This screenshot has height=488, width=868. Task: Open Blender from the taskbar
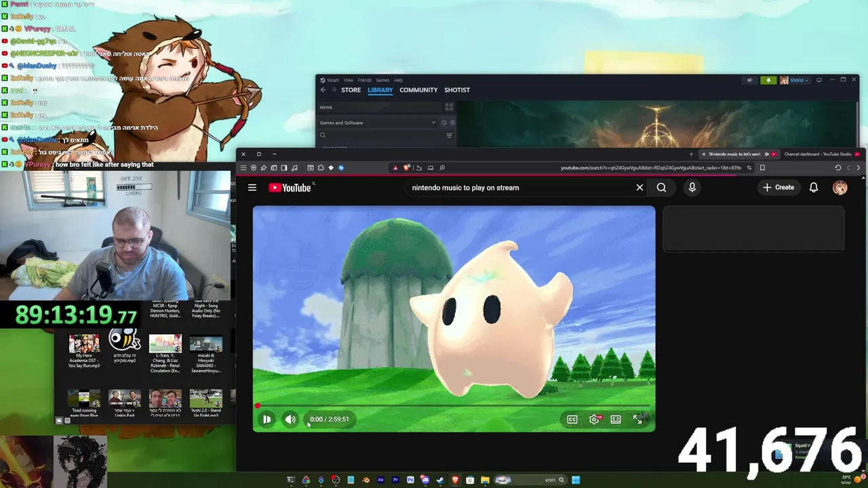(366, 480)
